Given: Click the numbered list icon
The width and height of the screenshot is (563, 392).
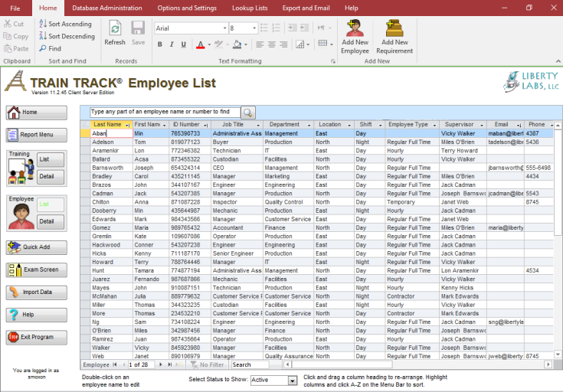Looking at the screenshot, I should [276, 28].
